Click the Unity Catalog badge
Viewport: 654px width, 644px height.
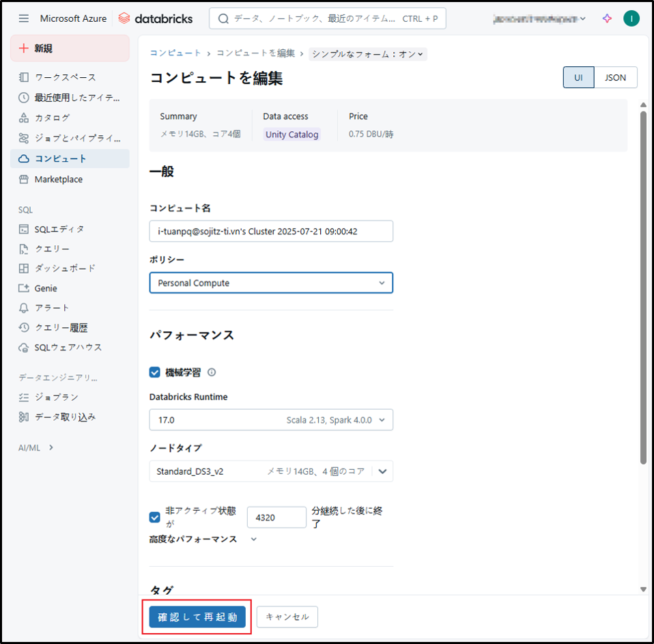tap(292, 135)
